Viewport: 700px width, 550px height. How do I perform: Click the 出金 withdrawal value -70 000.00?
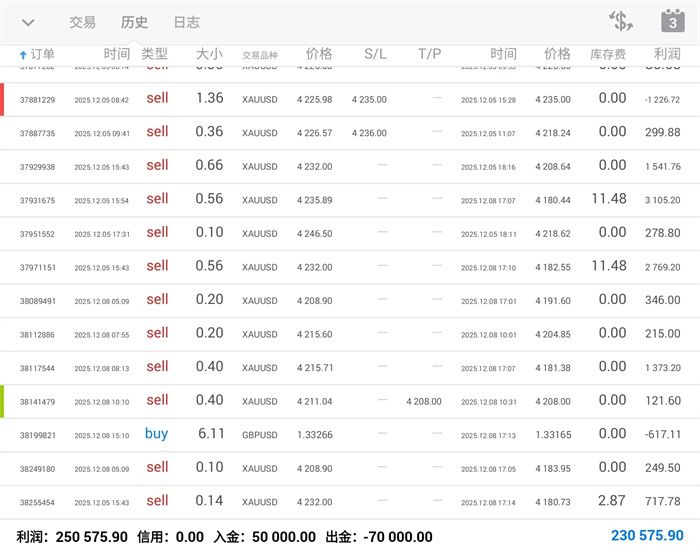point(398,537)
